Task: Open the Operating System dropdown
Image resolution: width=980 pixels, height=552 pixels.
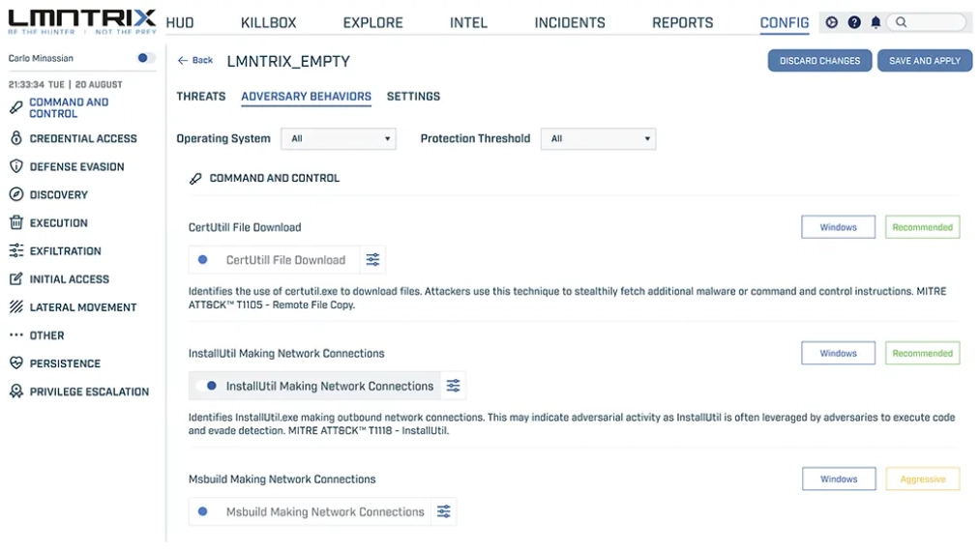Action: coord(339,139)
